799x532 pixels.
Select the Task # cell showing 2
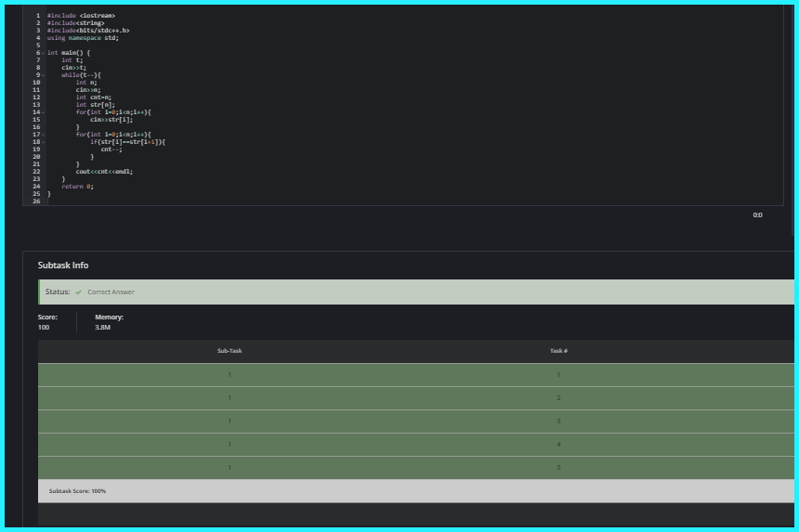pos(558,398)
